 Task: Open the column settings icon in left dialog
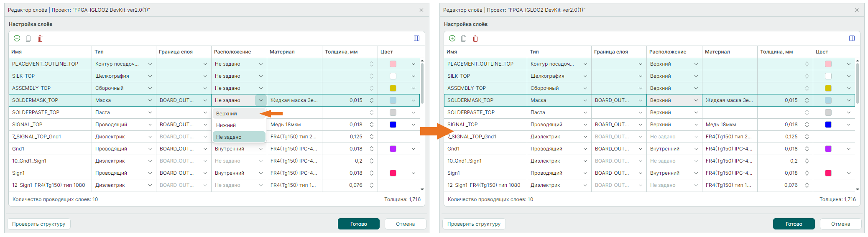point(416,38)
